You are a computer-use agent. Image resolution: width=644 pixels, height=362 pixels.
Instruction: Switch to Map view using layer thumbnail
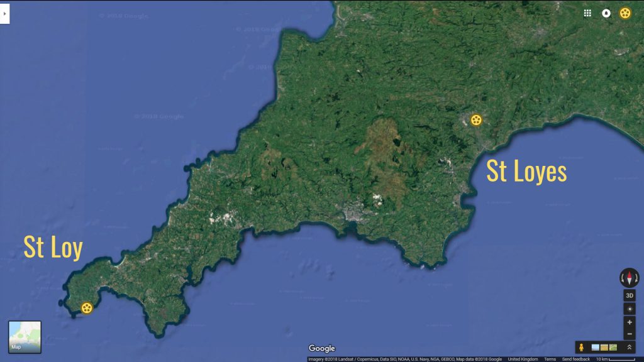[x=25, y=336]
